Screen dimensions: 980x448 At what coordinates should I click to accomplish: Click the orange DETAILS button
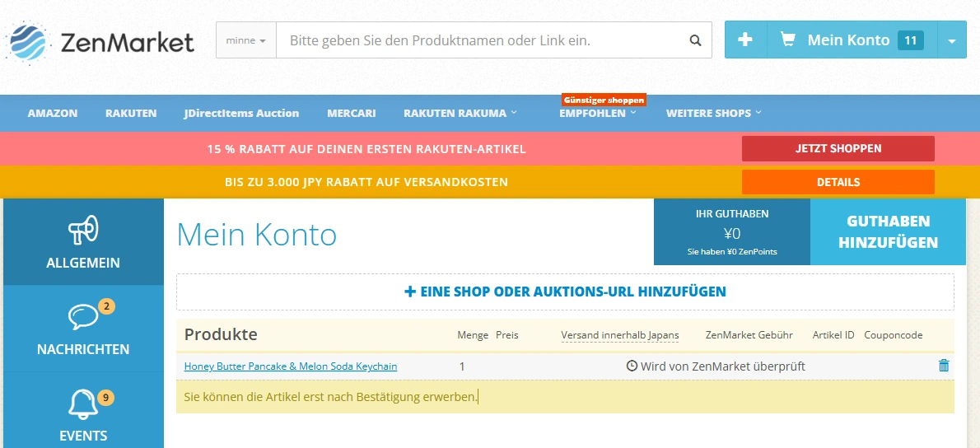pyautogui.click(x=838, y=182)
